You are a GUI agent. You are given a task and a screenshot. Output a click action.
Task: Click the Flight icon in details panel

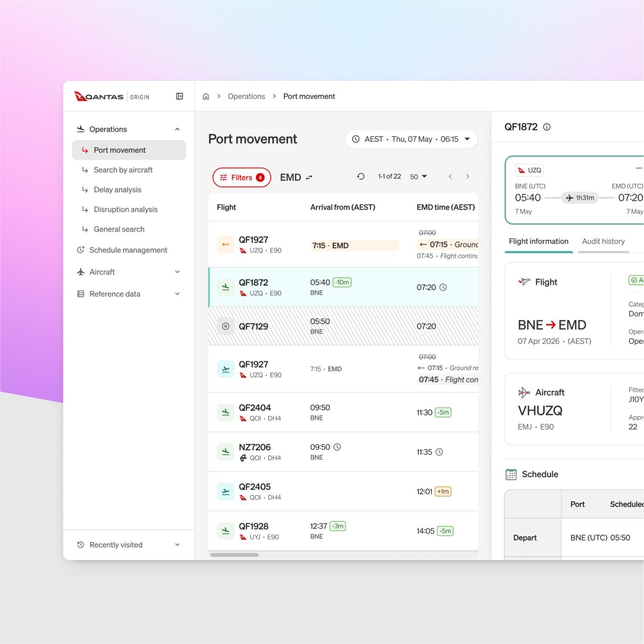tap(524, 282)
